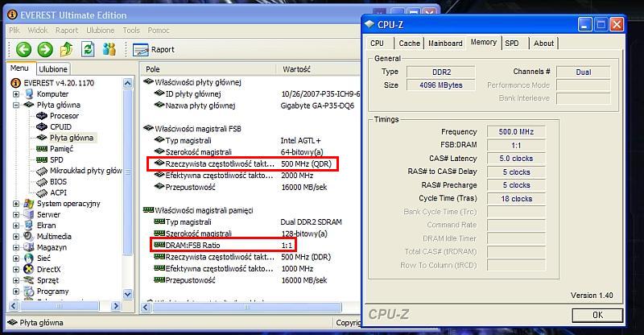Image resolution: width=644 pixels, height=335 pixels.
Task: Select the DRAM:FSB Ratio row
Action: click(x=223, y=246)
